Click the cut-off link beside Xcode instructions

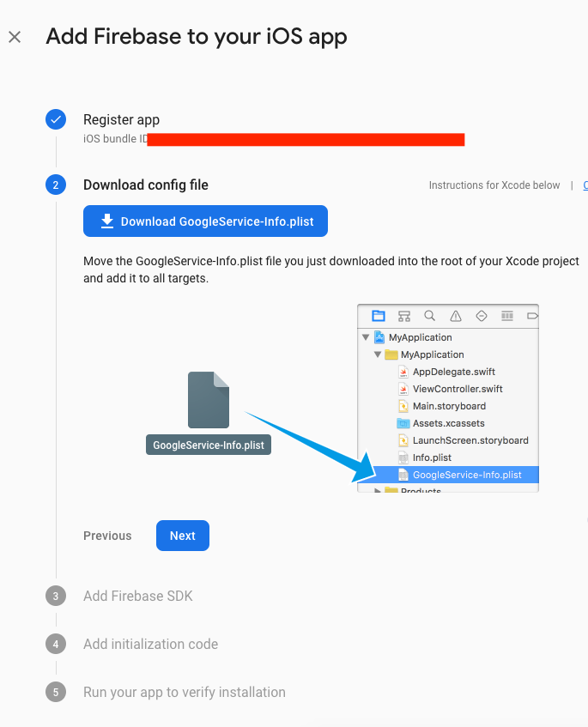click(x=585, y=185)
